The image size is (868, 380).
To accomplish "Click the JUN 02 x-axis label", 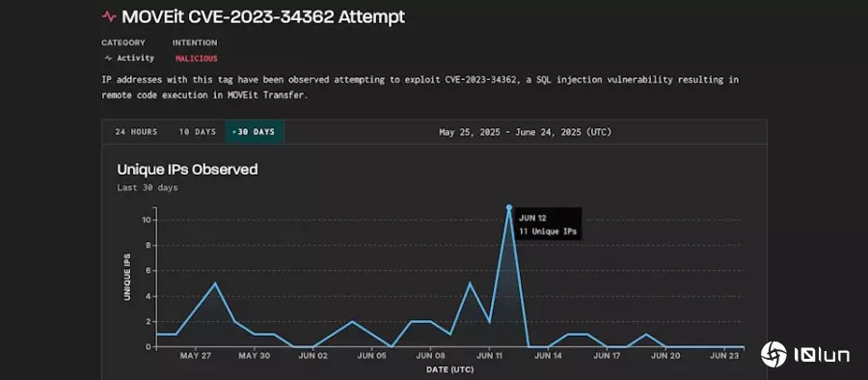I will pos(313,356).
